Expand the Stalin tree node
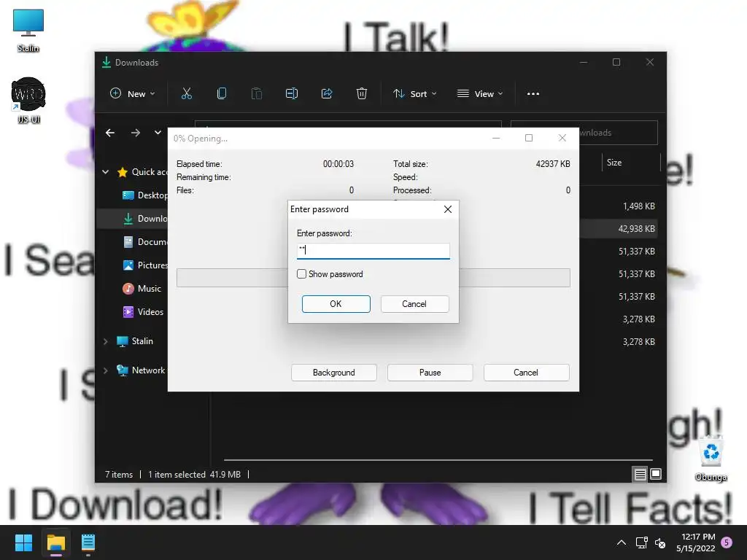Image resolution: width=747 pixels, height=560 pixels. tap(105, 341)
